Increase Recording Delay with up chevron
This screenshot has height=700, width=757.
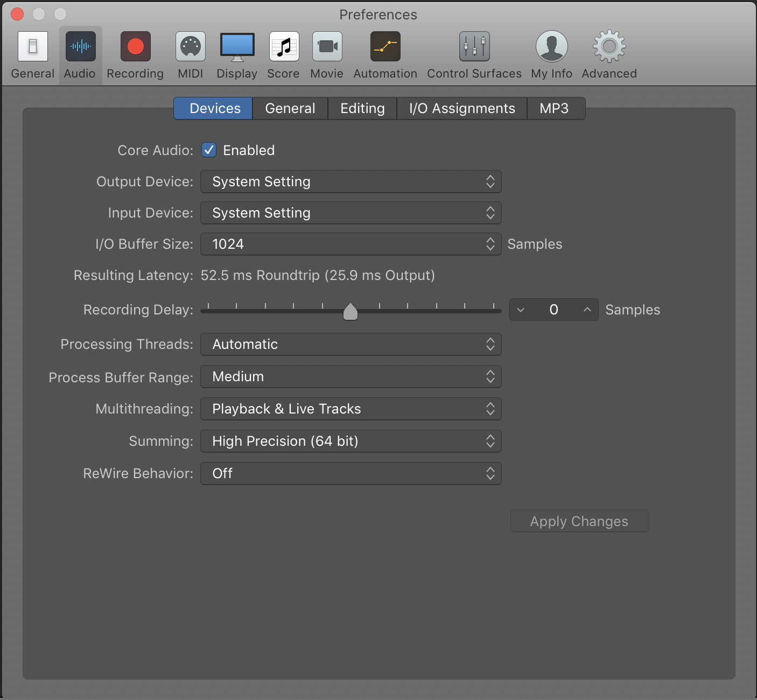click(x=587, y=310)
